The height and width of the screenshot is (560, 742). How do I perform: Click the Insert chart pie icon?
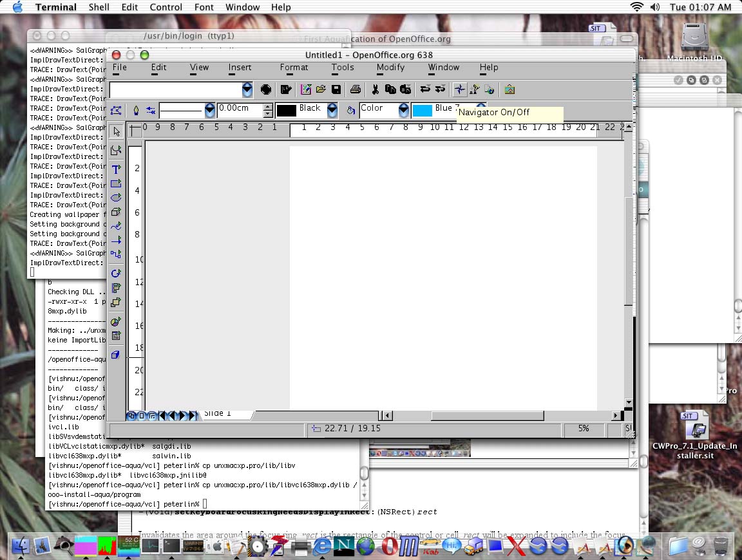[117, 322]
